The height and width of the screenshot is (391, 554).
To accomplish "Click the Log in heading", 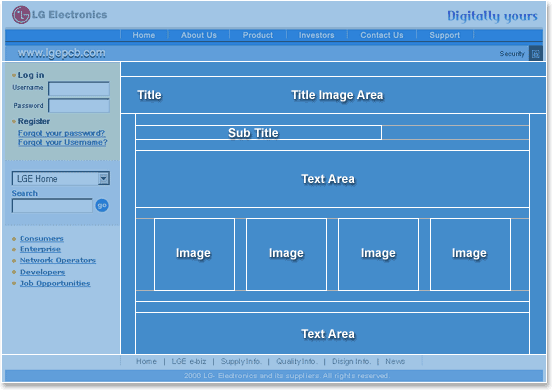I will 31,75.
